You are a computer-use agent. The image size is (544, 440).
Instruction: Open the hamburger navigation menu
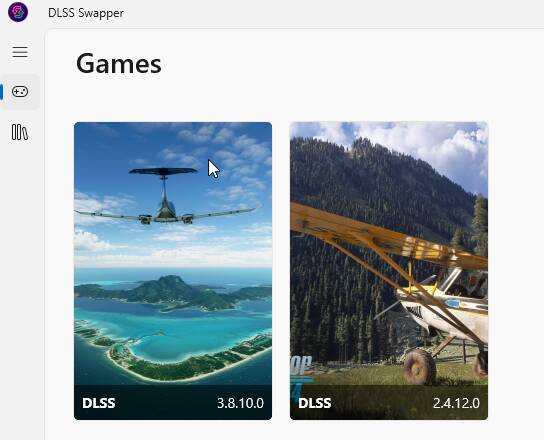20,52
